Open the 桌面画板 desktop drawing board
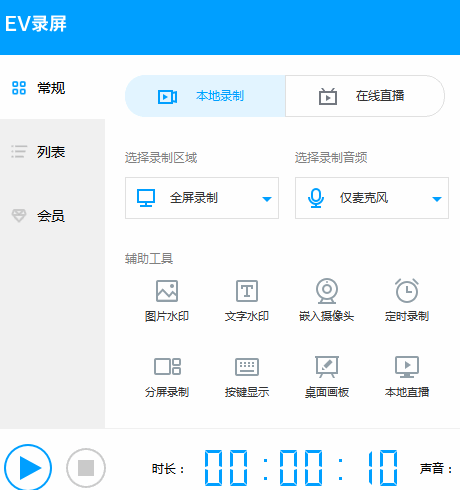460x490 pixels. pos(327,377)
